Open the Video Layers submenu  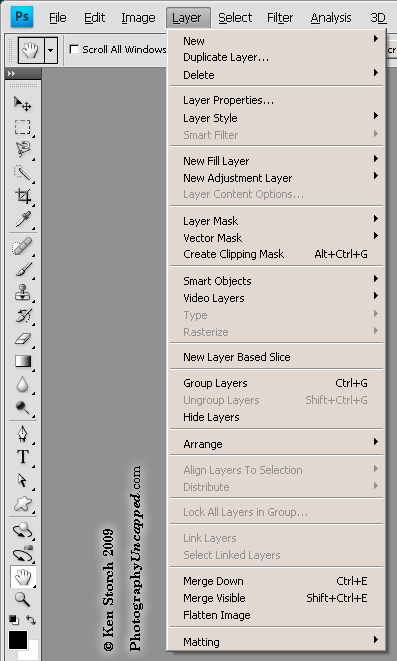[x=276, y=298]
